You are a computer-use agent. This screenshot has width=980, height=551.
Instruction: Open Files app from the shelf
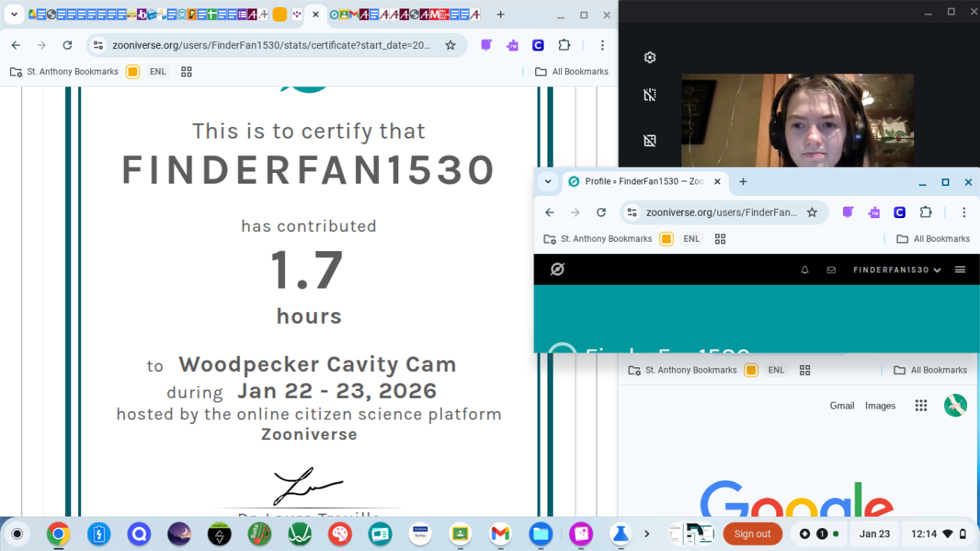pos(541,534)
